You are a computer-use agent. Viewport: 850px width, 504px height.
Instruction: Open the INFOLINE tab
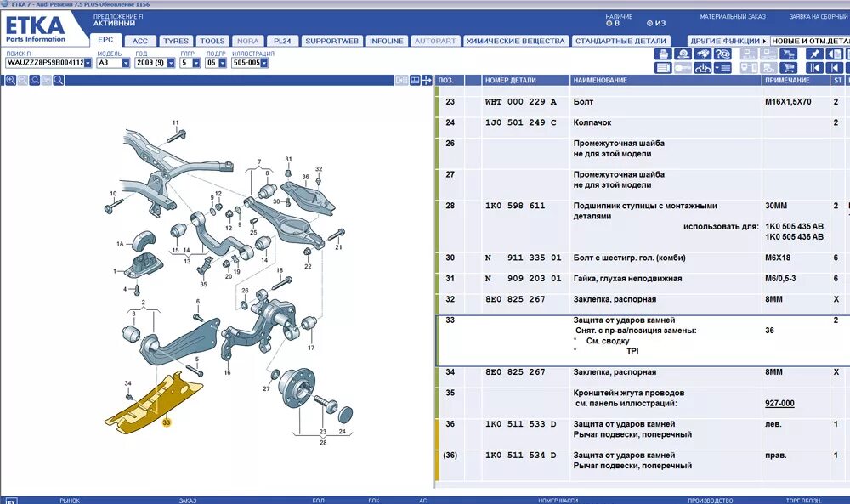[387, 41]
